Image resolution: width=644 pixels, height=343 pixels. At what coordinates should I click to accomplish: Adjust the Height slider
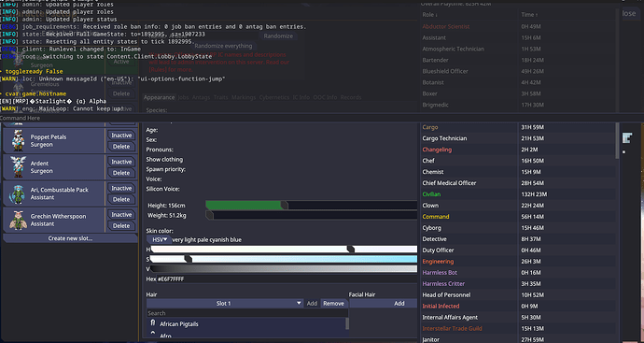pyautogui.click(x=312, y=206)
